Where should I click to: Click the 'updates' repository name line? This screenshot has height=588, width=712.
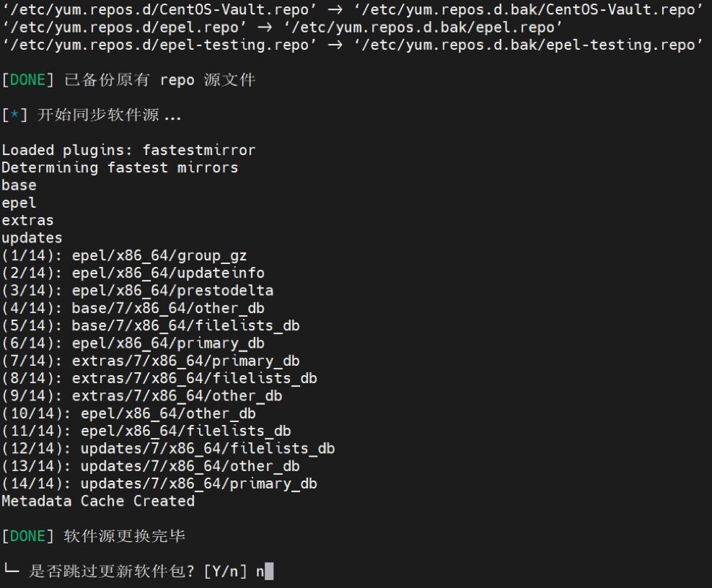tap(32, 238)
